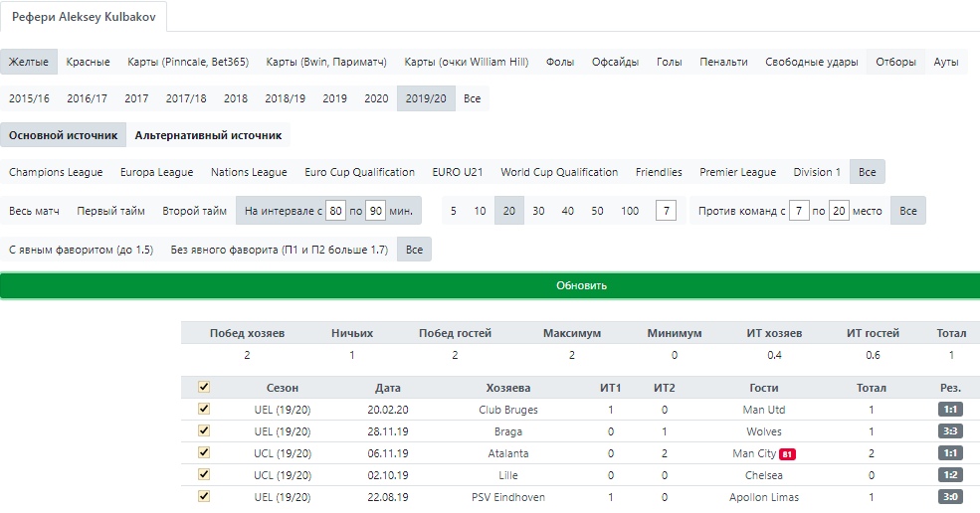Toggle the select-all checkbox in table header
The width and height of the screenshot is (980, 513).
point(204,387)
